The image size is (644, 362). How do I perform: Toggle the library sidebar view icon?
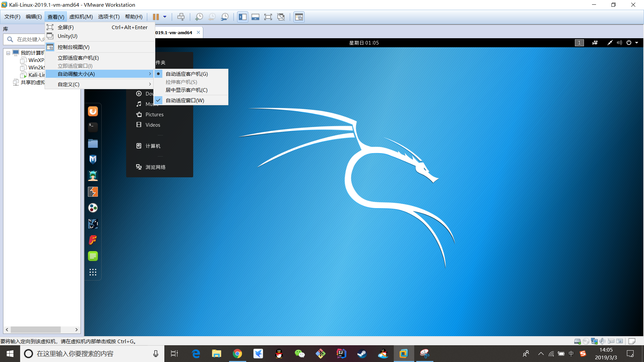[243, 17]
